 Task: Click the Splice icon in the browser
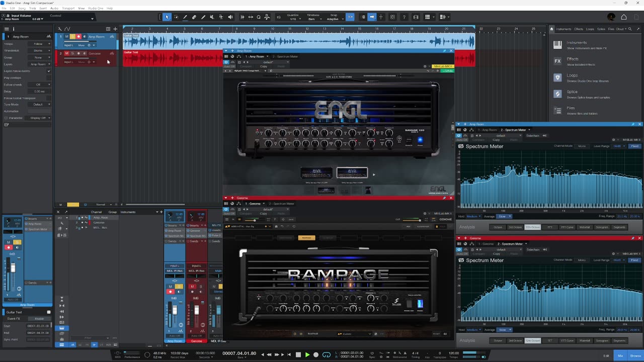pos(557,94)
